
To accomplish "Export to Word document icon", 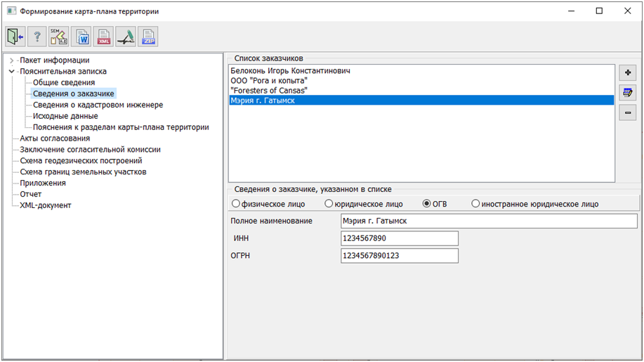I will (x=81, y=37).
